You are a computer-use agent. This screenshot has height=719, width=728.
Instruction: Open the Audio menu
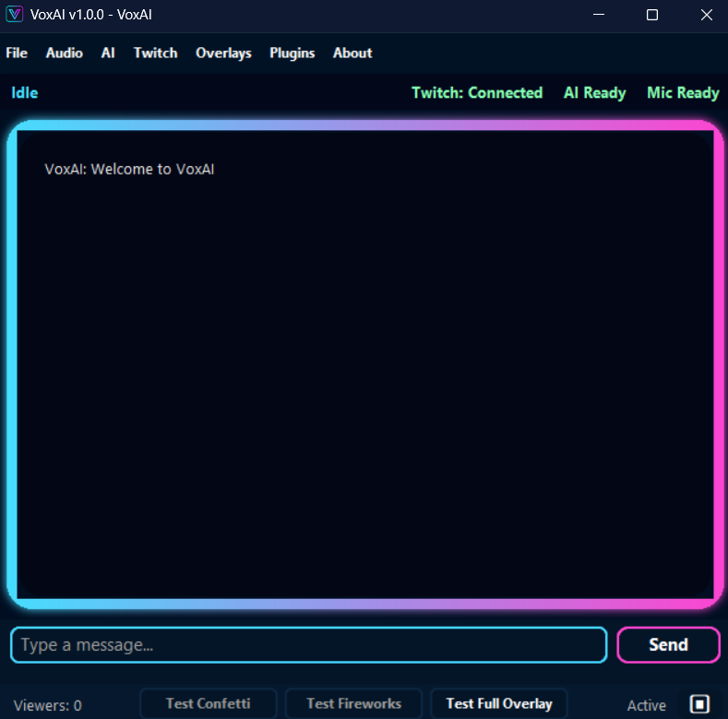click(x=64, y=53)
